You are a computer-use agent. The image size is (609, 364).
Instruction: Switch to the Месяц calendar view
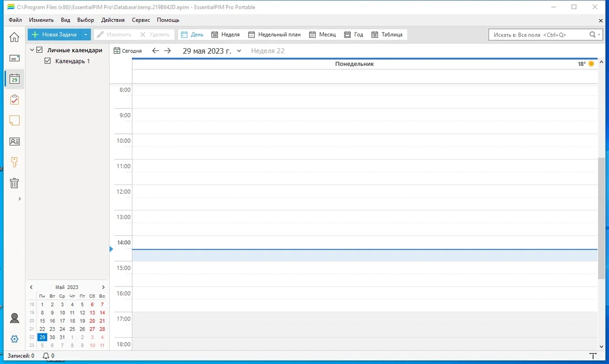click(x=322, y=34)
